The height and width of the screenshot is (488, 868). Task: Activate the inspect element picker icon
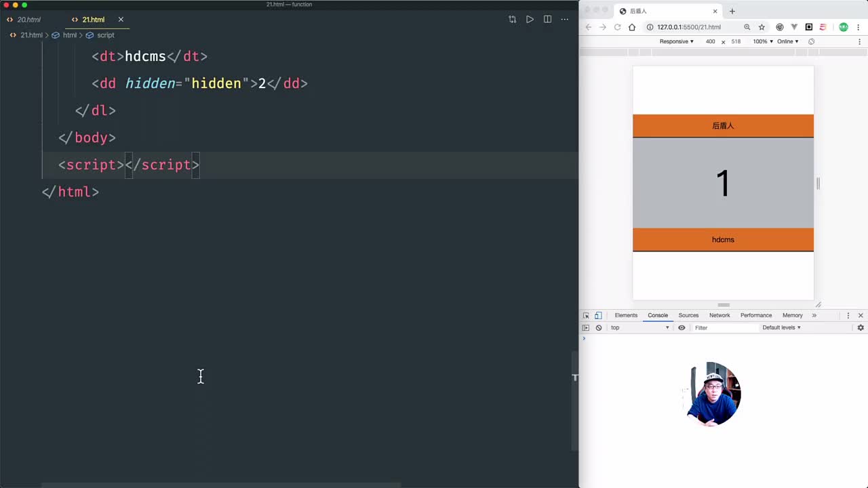tap(587, 316)
